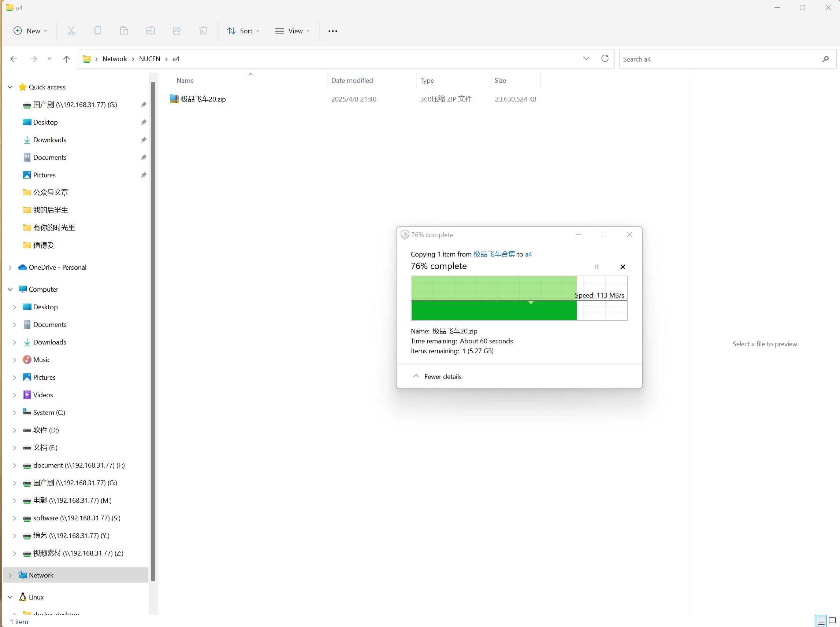Screen dimensions: 840x627
Task: Sort files by Date modified column
Action: click(352, 81)
